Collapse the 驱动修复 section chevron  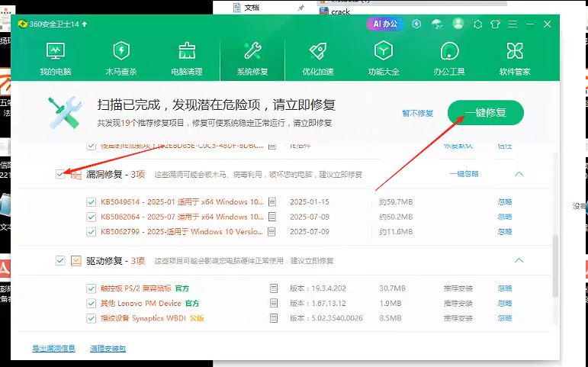tap(519, 260)
